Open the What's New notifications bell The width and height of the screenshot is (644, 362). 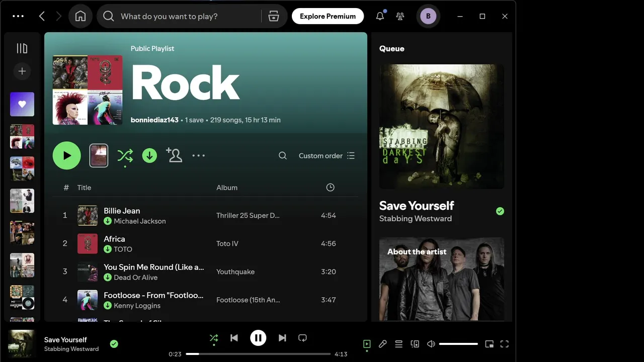coord(380,16)
